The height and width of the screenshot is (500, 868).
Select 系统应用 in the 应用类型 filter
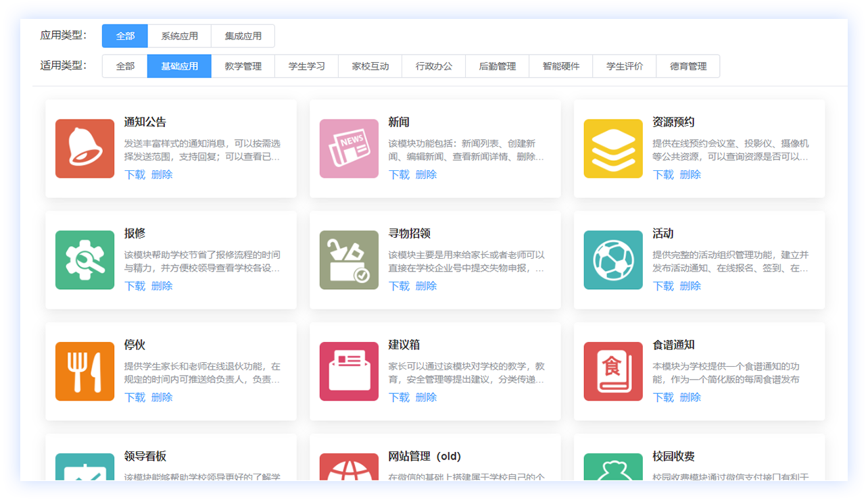pos(179,36)
